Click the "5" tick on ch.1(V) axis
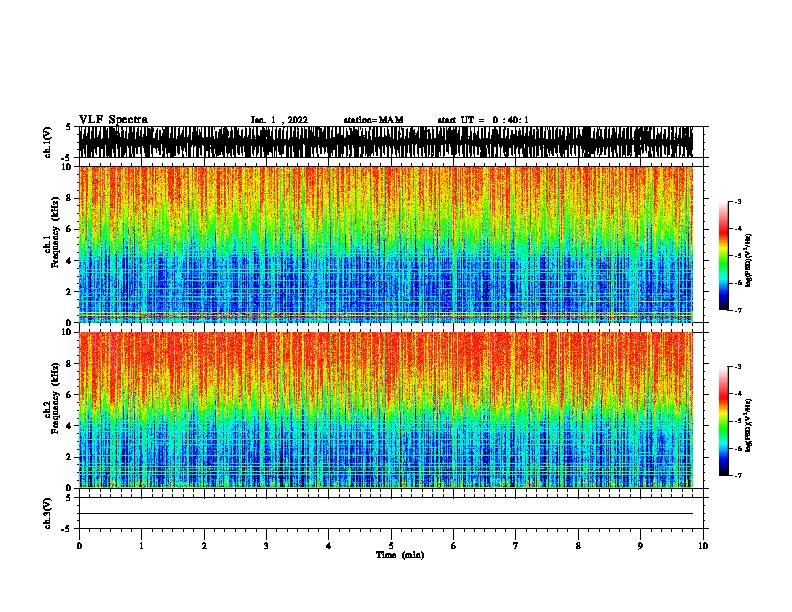The image size is (792, 612). [68, 127]
